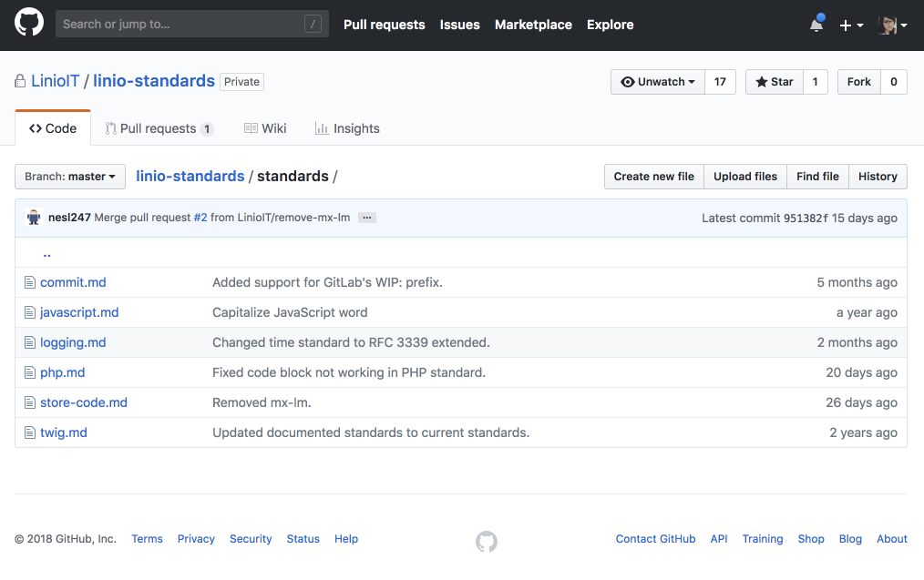924x580 pixels.
Task: Click nesl247's commit author avatar
Action: [34, 218]
